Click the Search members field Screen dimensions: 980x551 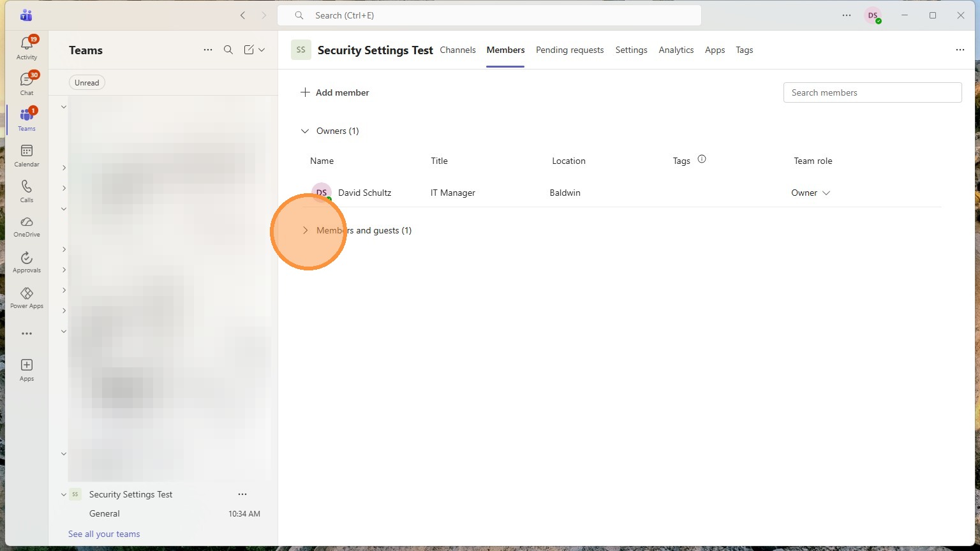tap(872, 92)
